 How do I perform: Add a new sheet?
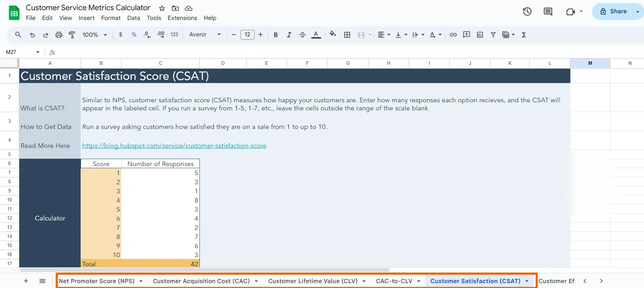pos(26,281)
